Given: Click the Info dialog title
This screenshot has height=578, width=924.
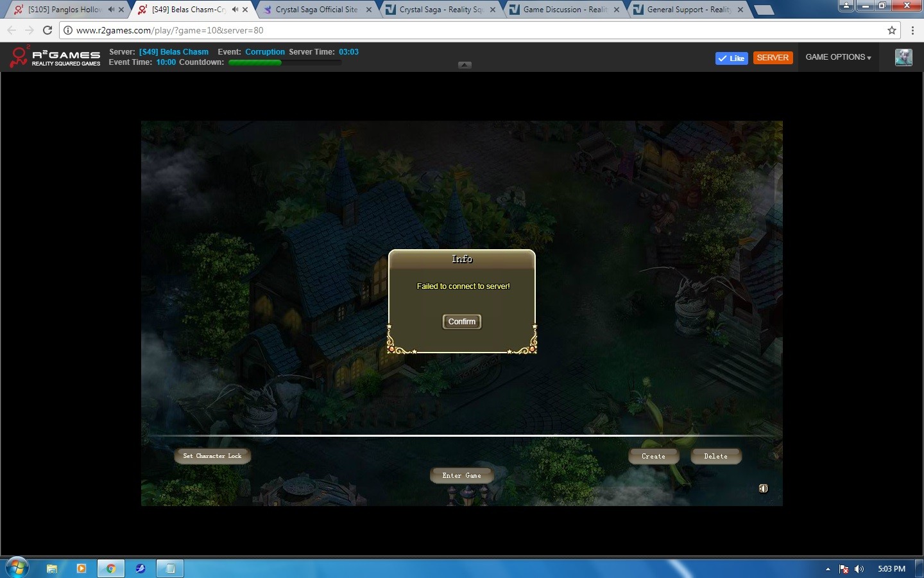Looking at the screenshot, I should click(462, 259).
